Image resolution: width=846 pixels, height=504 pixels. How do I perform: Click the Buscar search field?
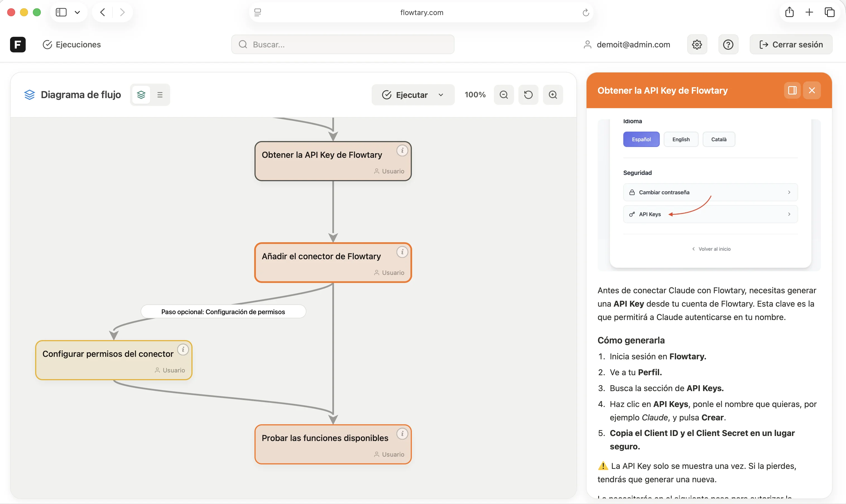pyautogui.click(x=343, y=45)
